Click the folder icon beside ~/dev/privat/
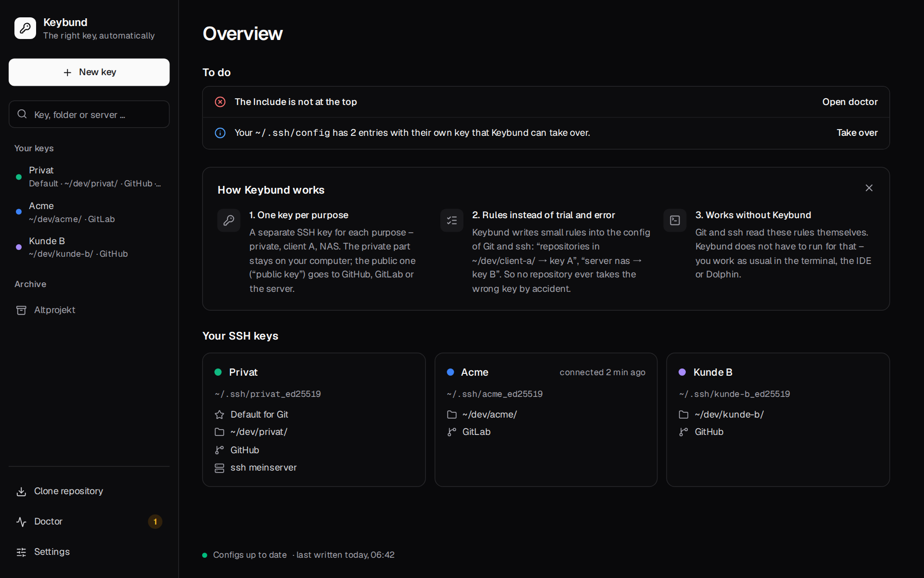The image size is (924, 578). pos(219,432)
